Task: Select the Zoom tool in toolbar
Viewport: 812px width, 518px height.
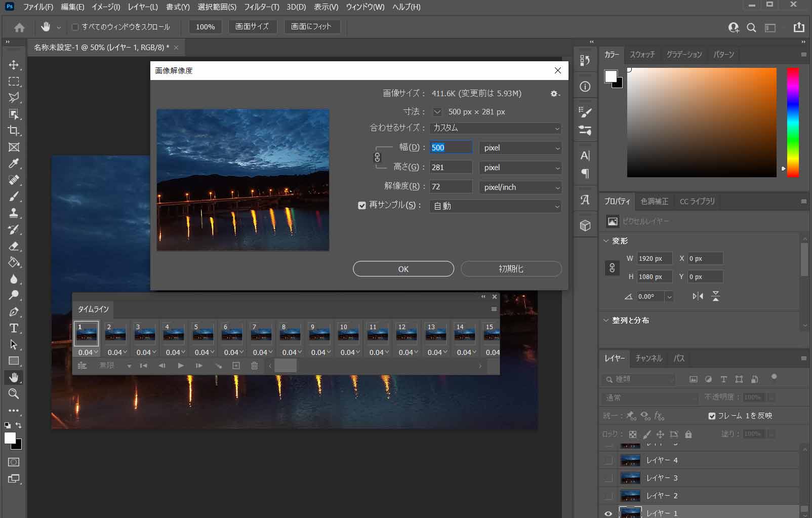Action: [x=14, y=393]
